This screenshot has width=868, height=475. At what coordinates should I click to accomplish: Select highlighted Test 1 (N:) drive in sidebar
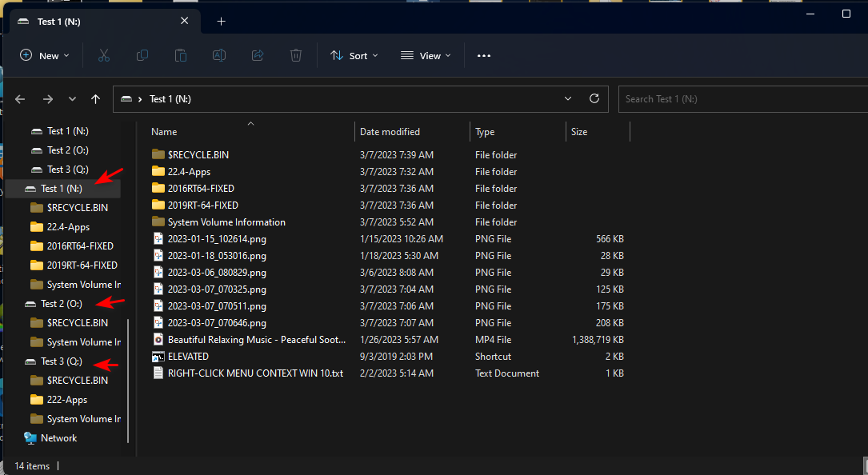62,189
